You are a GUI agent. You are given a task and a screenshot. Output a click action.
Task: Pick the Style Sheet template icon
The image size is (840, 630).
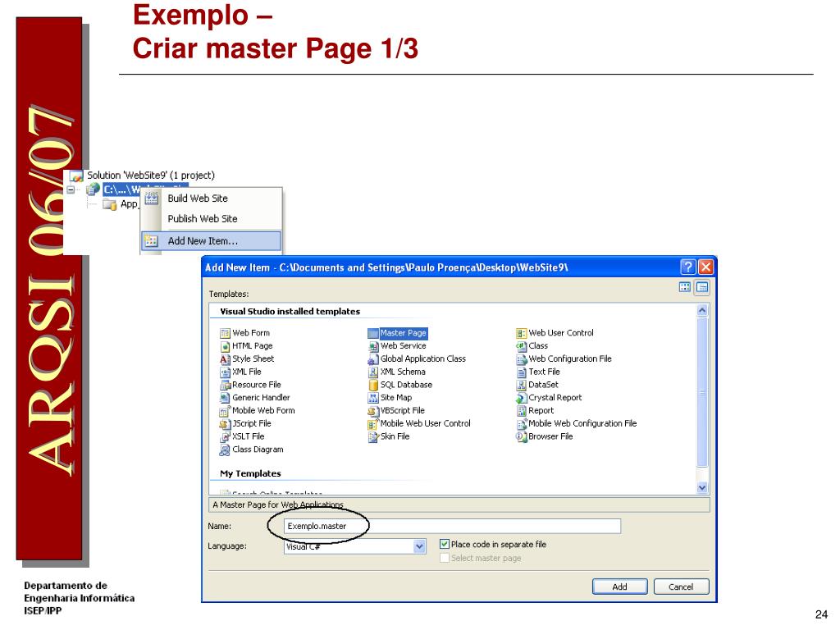point(225,359)
